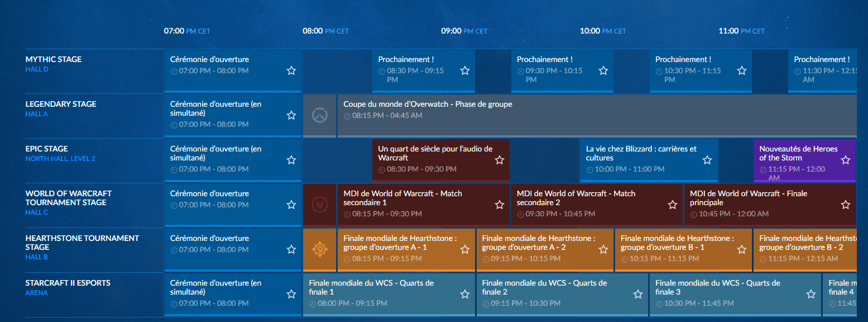Image resolution: width=868 pixels, height=322 pixels.
Task: Favorite WCS Quarts de finale 3 star
Action: point(811,294)
